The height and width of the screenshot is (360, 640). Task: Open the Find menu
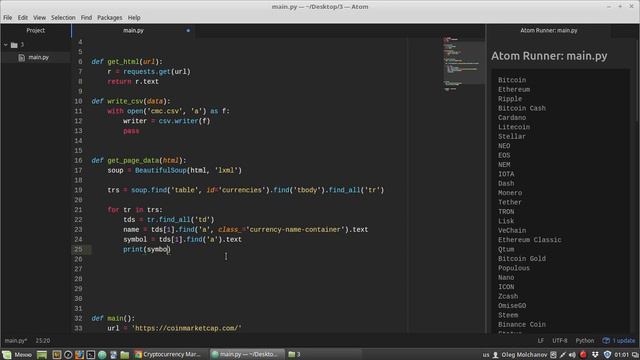[86, 18]
